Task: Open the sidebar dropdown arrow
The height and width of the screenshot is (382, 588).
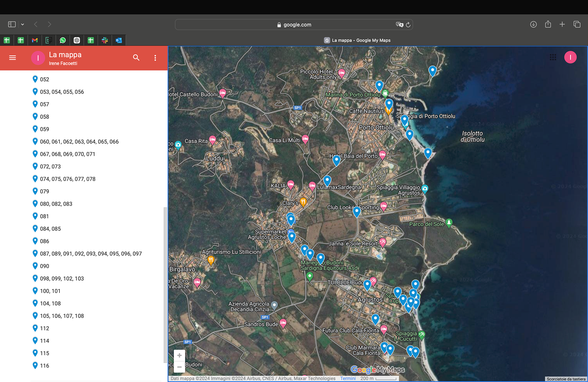Action: click(23, 24)
